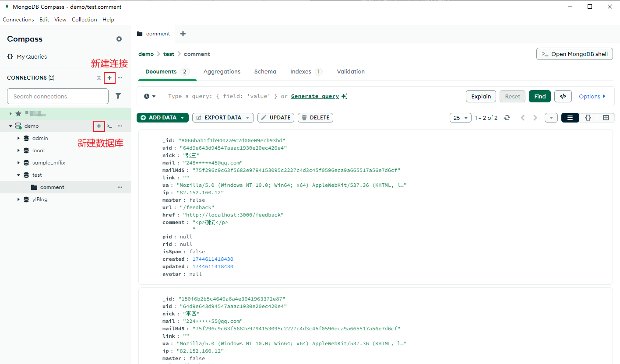Open the Collection menu
Viewport: 620px width, 364px height.
click(x=84, y=20)
